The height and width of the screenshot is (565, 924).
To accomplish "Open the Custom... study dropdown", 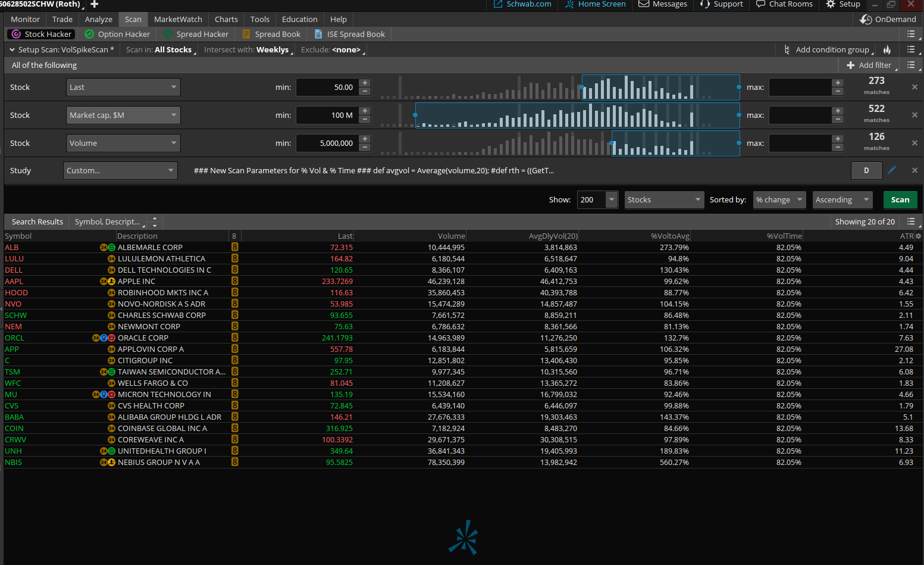I will (x=120, y=170).
